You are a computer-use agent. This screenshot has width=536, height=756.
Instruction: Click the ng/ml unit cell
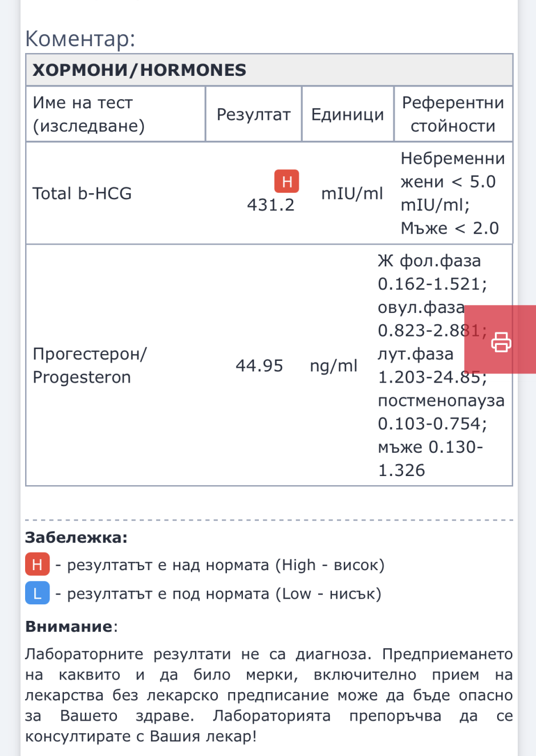point(334,365)
